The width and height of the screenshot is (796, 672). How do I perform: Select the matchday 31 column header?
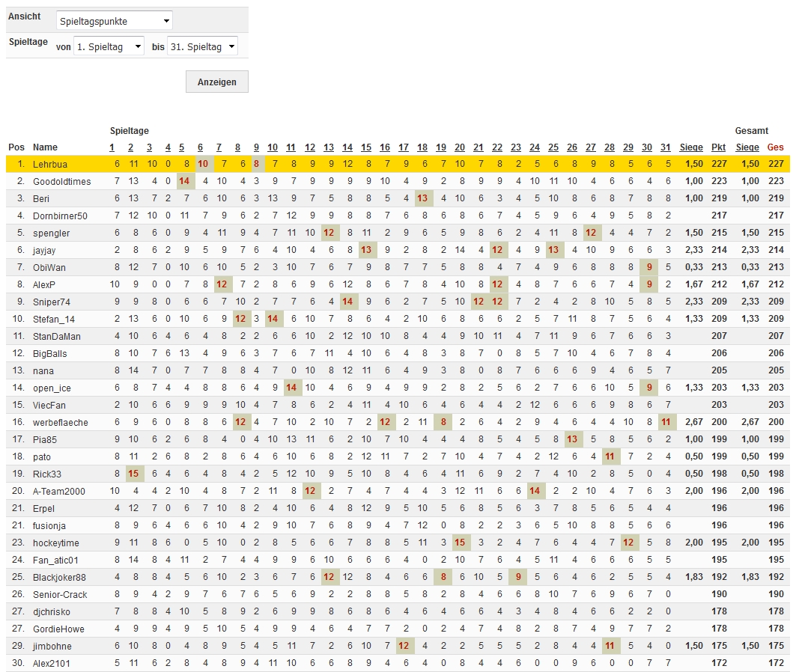[666, 147]
